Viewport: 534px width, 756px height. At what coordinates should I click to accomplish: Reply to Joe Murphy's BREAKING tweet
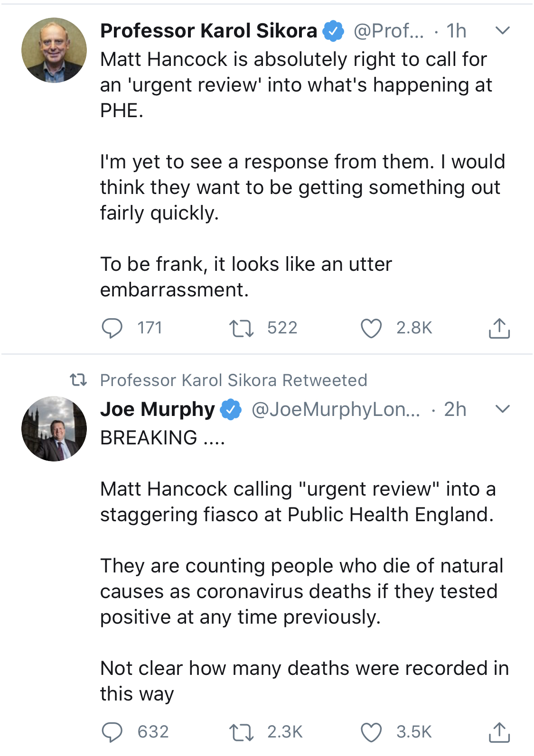point(112,732)
